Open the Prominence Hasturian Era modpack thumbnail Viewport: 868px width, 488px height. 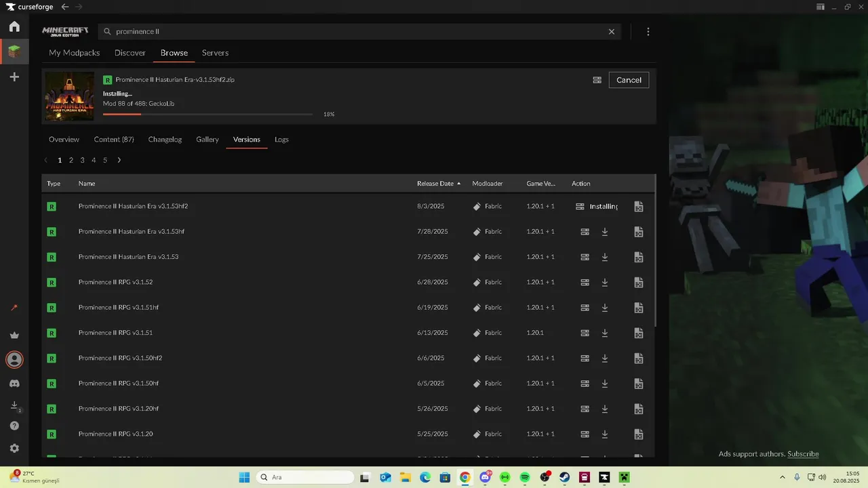pyautogui.click(x=70, y=97)
